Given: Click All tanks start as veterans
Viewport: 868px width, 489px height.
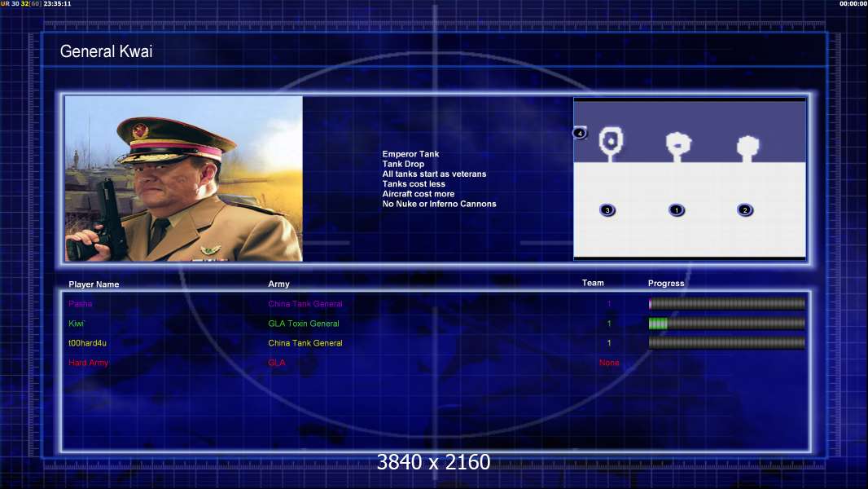Looking at the screenshot, I should 434,174.
